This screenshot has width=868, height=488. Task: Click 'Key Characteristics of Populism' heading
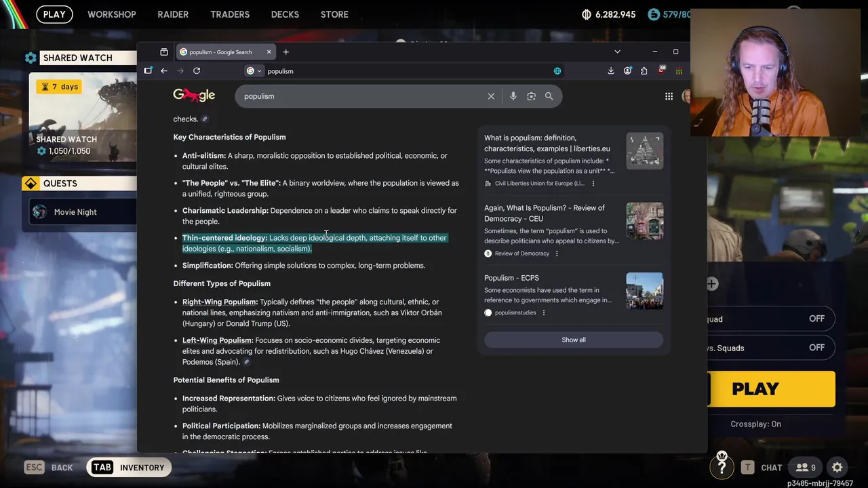tap(229, 137)
